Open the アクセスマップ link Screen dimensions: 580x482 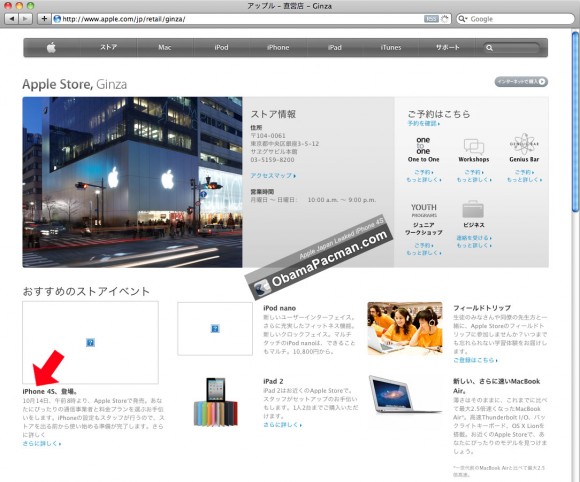coord(273,175)
